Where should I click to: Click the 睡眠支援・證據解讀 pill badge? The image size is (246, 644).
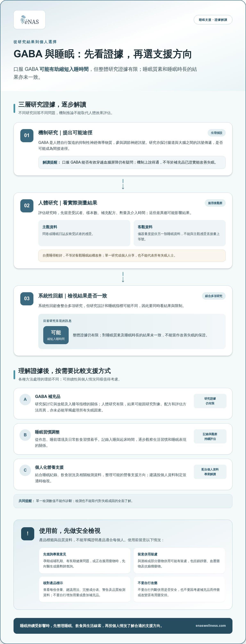[x=213, y=20]
